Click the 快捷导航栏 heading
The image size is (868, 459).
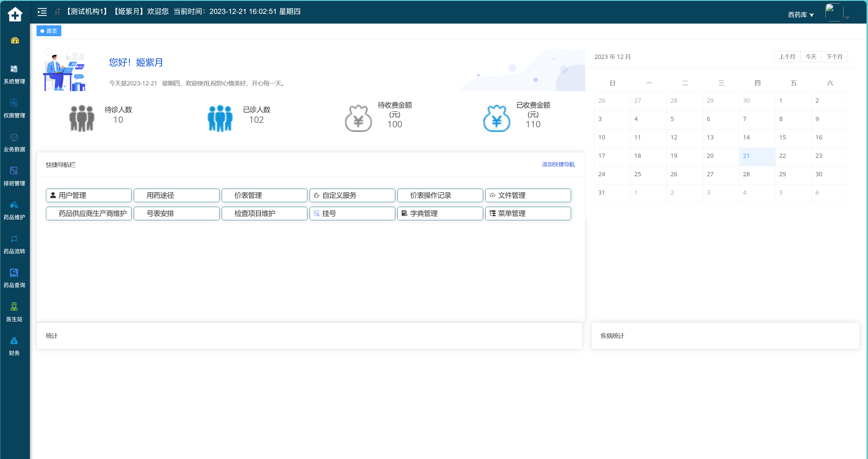[61, 165]
